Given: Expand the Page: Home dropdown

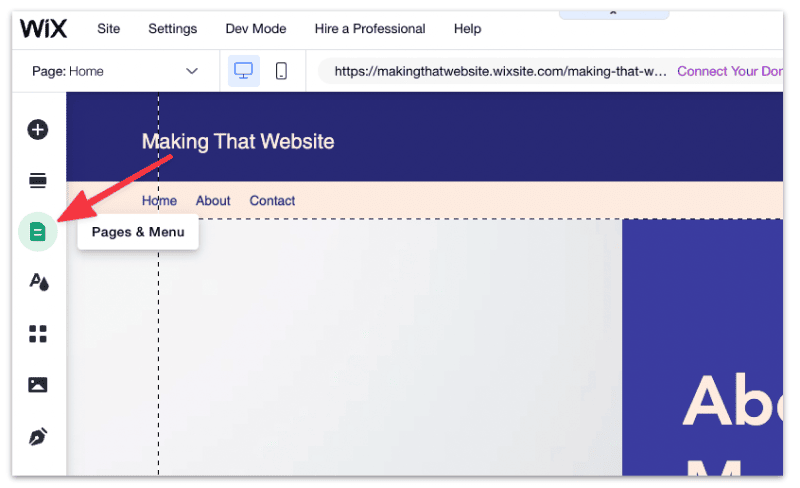Looking at the screenshot, I should [x=115, y=71].
